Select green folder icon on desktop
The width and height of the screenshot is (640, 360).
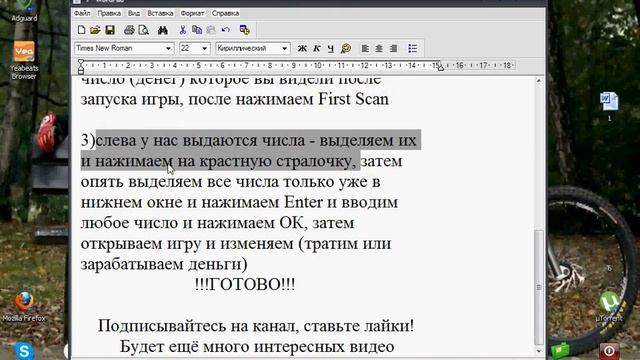pyautogui.click(x=560, y=350)
